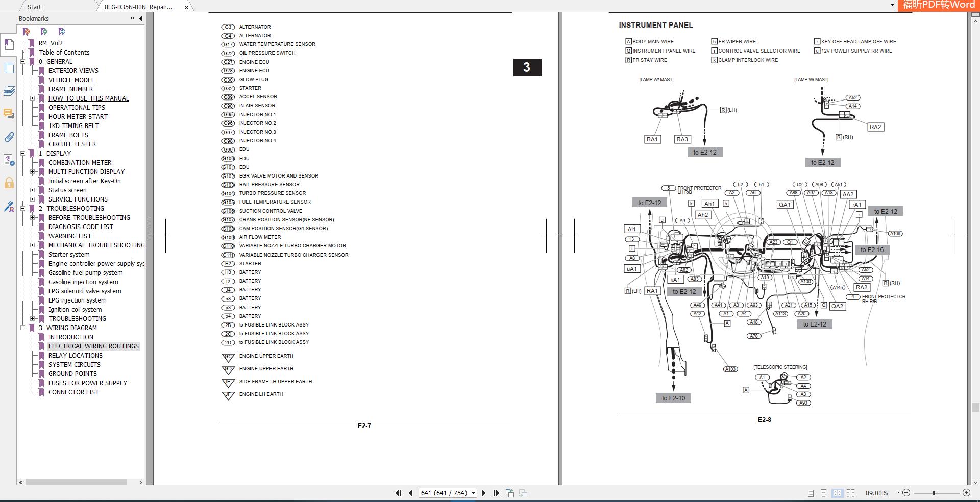Open FUSES FOR POWER SUPPLY bookmark
Image resolution: width=980 pixels, height=502 pixels.
[88, 383]
